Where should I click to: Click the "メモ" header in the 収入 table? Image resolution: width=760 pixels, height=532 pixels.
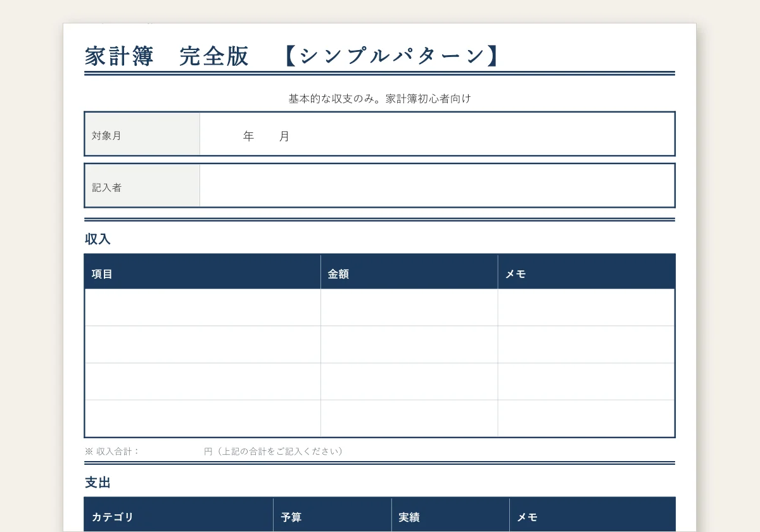(x=586, y=272)
